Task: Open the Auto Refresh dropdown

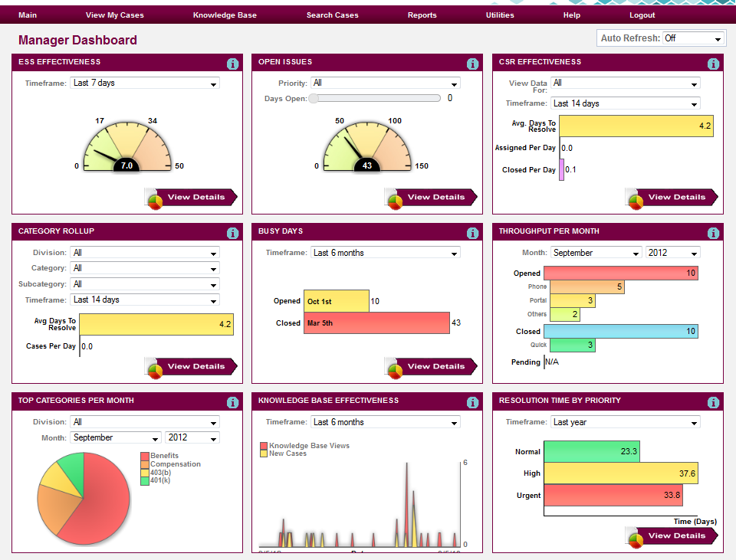Action: coord(693,38)
